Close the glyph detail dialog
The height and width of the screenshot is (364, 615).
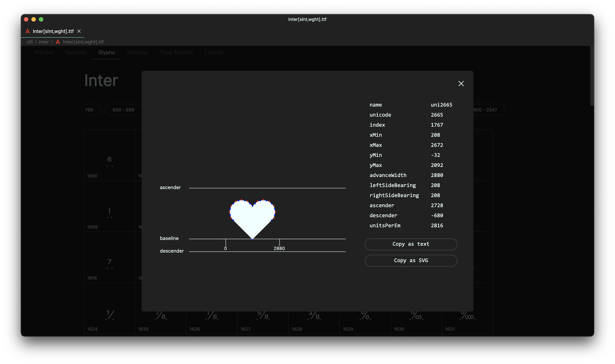click(461, 84)
